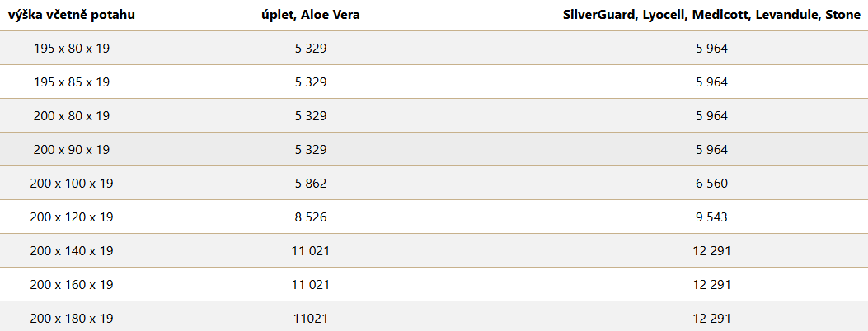Select the 200 x 100 x 19 size cell

(72, 183)
